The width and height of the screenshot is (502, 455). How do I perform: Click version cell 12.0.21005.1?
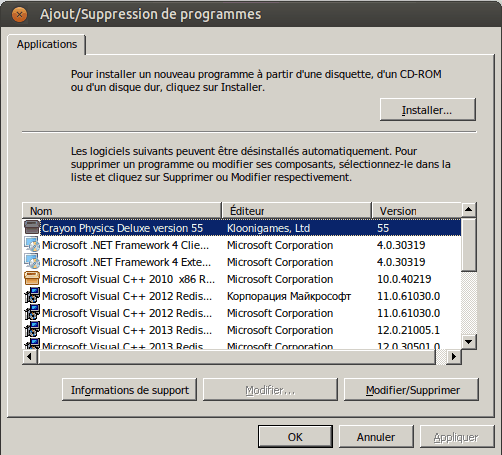click(x=408, y=330)
